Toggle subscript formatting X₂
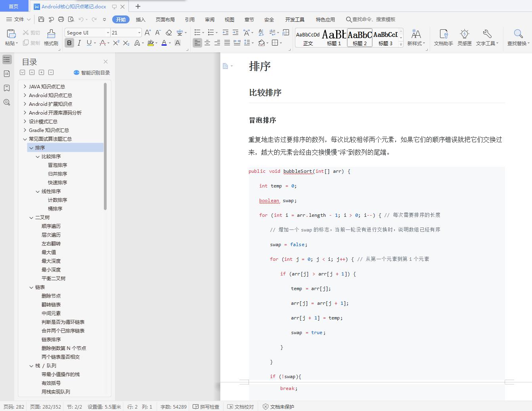This screenshot has height=411, width=532. [x=126, y=44]
